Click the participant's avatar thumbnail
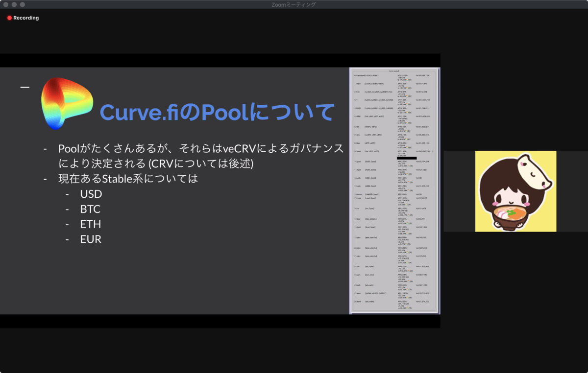 point(515,191)
